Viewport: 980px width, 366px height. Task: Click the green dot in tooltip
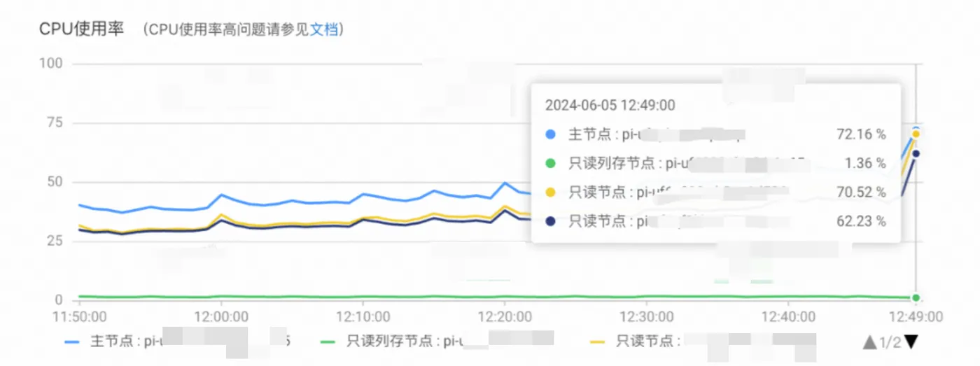[x=550, y=163]
